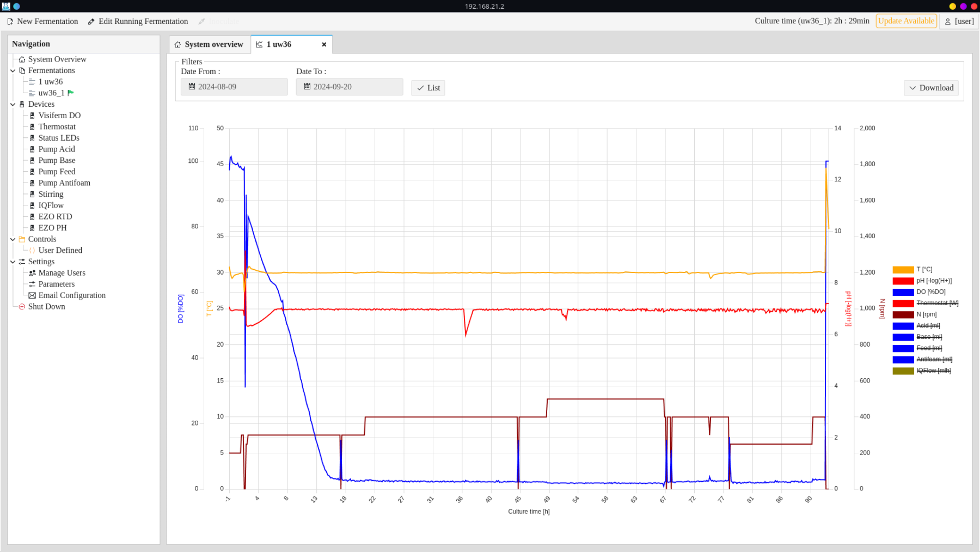Select the 1 uw36 tab
Screen dimensions: 980x552
pyautogui.click(x=279, y=45)
